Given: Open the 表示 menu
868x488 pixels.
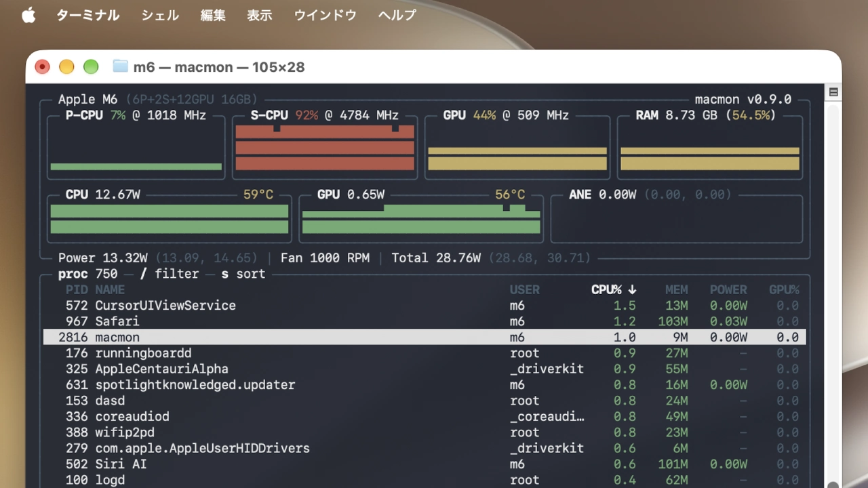Looking at the screenshot, I should pos(260,15).
